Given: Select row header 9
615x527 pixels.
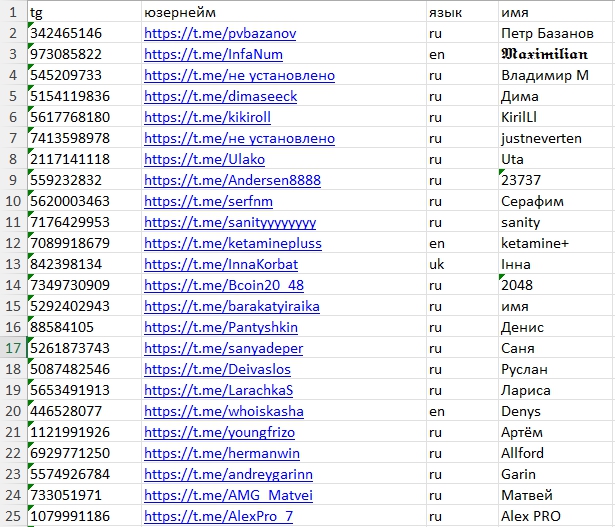Looking at the screenshot, I should pyautogui.click(x=13, y=180).
